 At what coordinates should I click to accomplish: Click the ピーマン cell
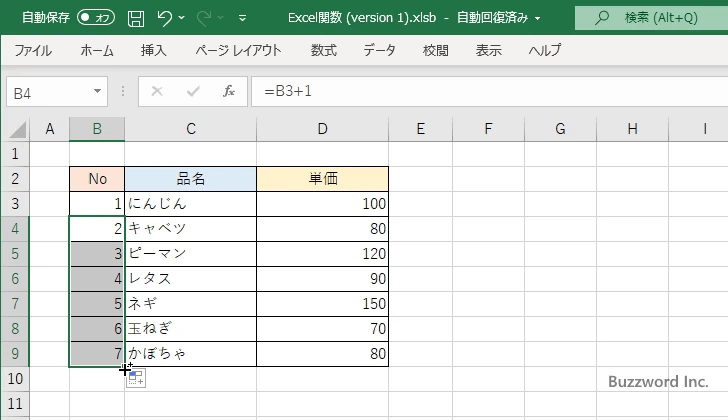tap(190, 254)
